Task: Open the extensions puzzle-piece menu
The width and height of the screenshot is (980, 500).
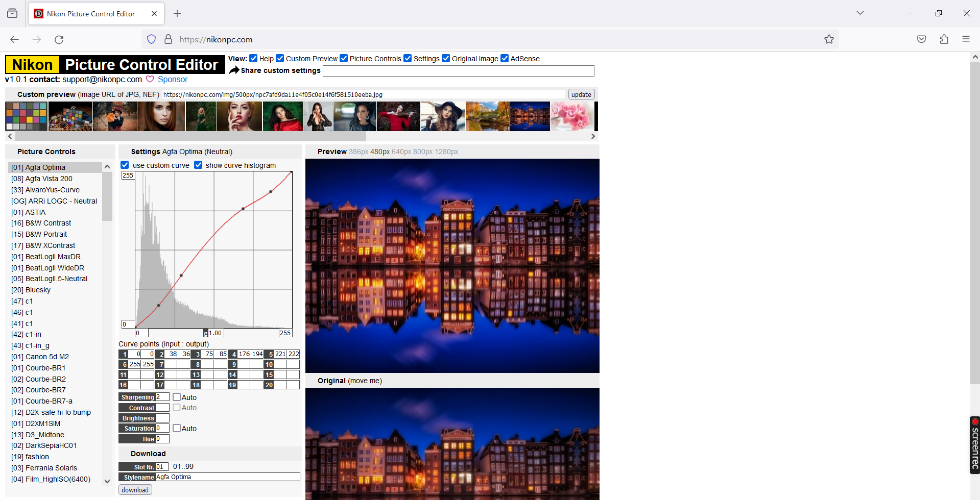Action: [944, 39]
